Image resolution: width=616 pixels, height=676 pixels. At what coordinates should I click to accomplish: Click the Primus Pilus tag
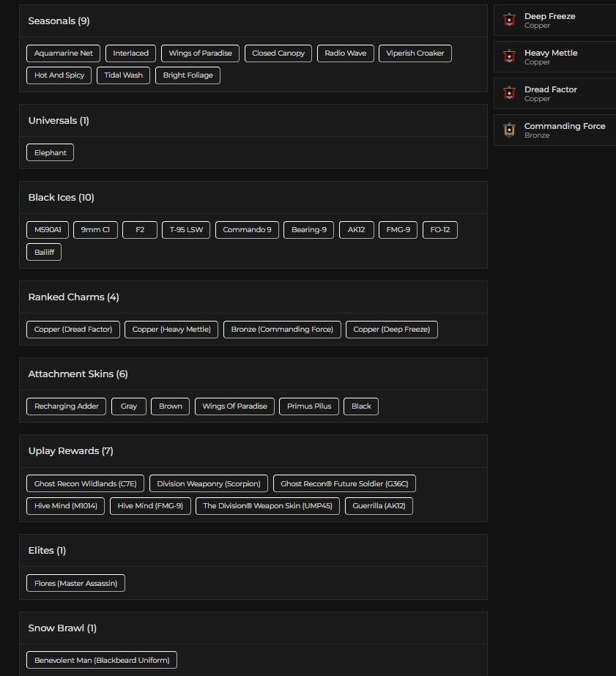(x=309, y=406)
